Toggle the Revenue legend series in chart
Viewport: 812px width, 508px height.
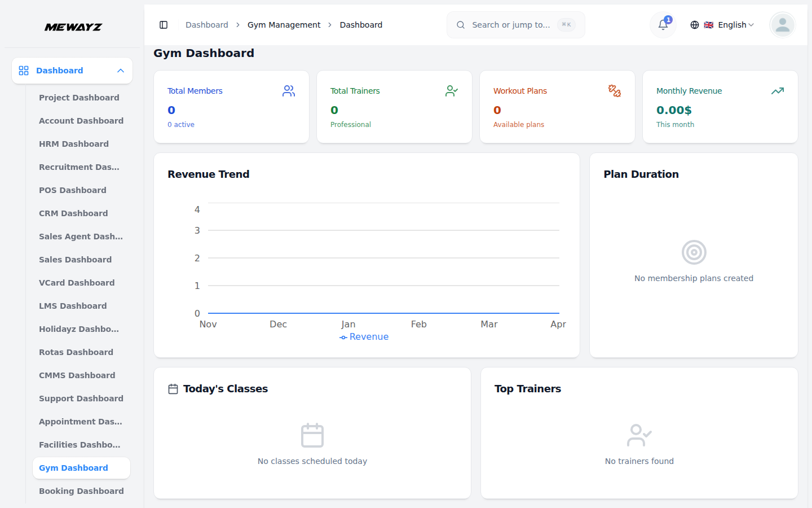(x=364, y=337)
